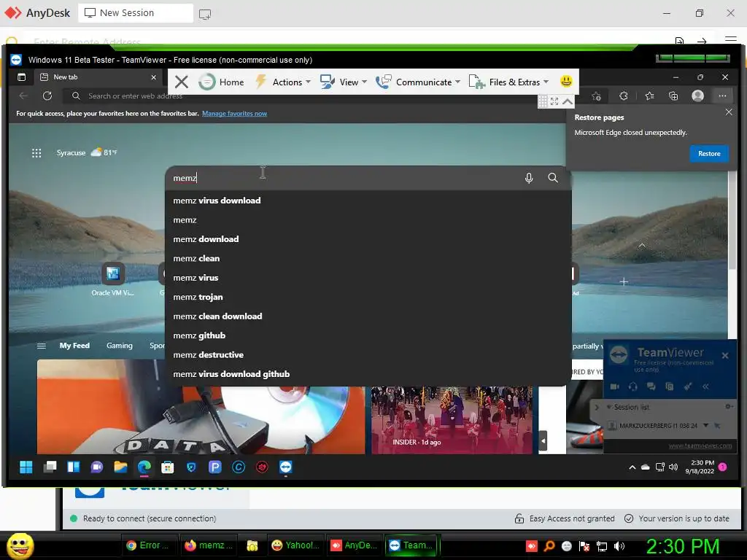Open the TeamViewer Home toolbar item
The image size is (747, 560).
click(221, 82)
